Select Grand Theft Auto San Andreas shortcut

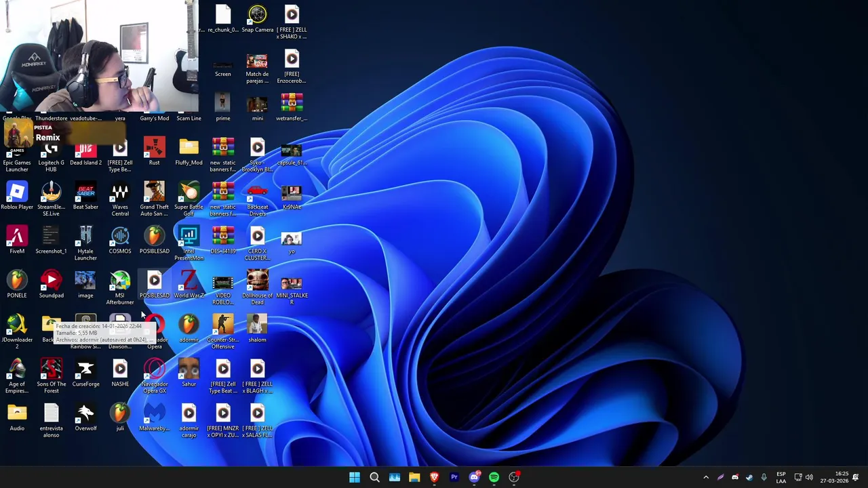[x=154, y=200]
